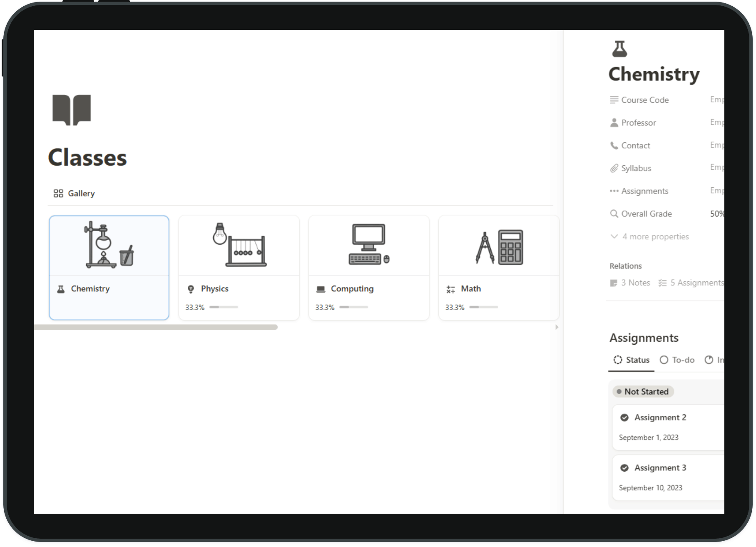
Task: Open the Math card calculator thumbnail
Action: pos(499,246)
